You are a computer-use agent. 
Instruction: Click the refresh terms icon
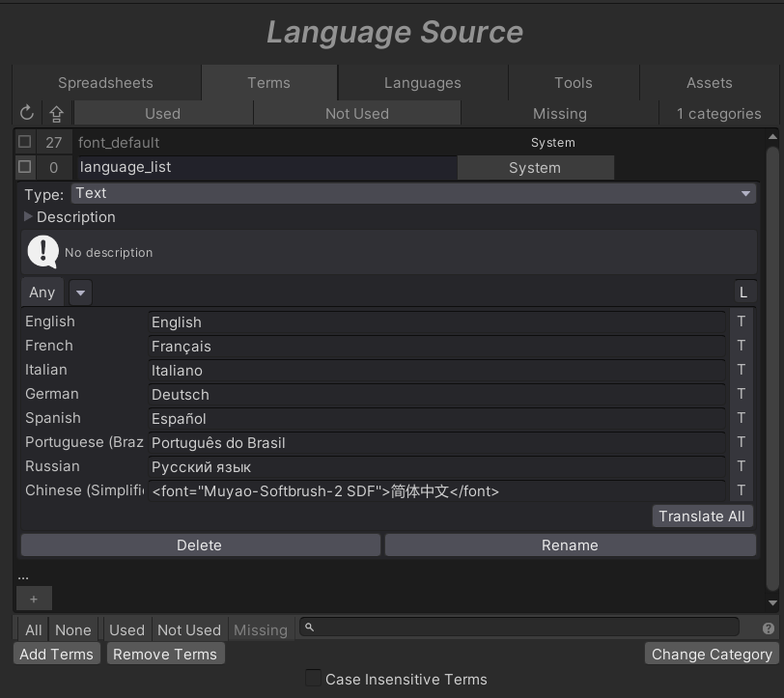tap(26, 113)
